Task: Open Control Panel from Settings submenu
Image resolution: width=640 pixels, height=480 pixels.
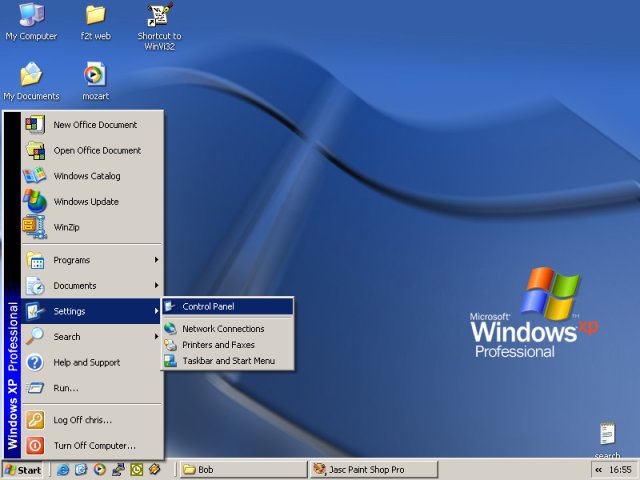Action: [228, 307]
